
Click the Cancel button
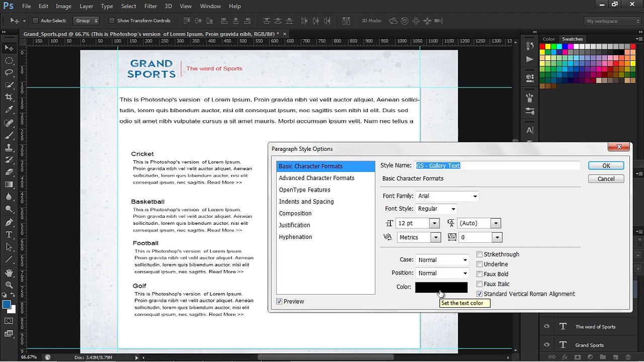[x=606, y=179]
